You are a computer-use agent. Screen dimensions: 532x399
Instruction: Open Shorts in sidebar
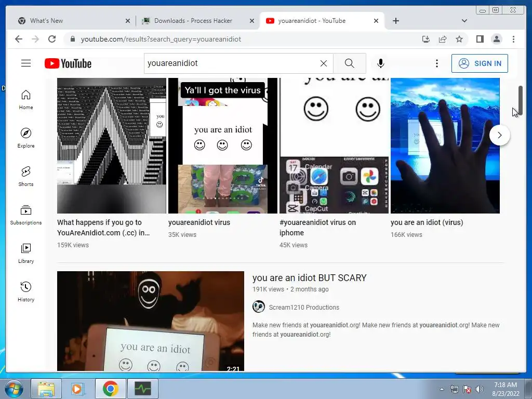(x=26, y=177)
